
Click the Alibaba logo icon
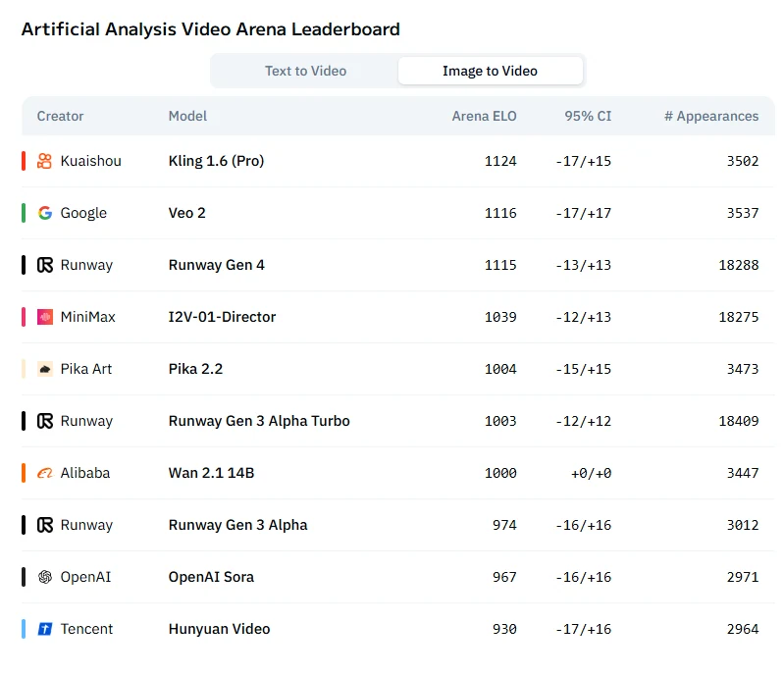[x=44, y=473]
